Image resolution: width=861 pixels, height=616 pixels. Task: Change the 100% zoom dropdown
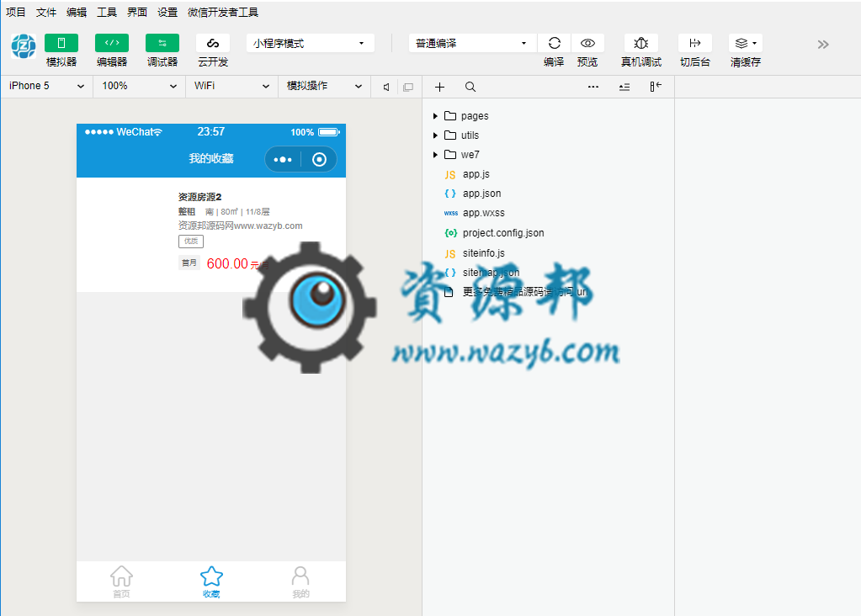coord(139,86)
